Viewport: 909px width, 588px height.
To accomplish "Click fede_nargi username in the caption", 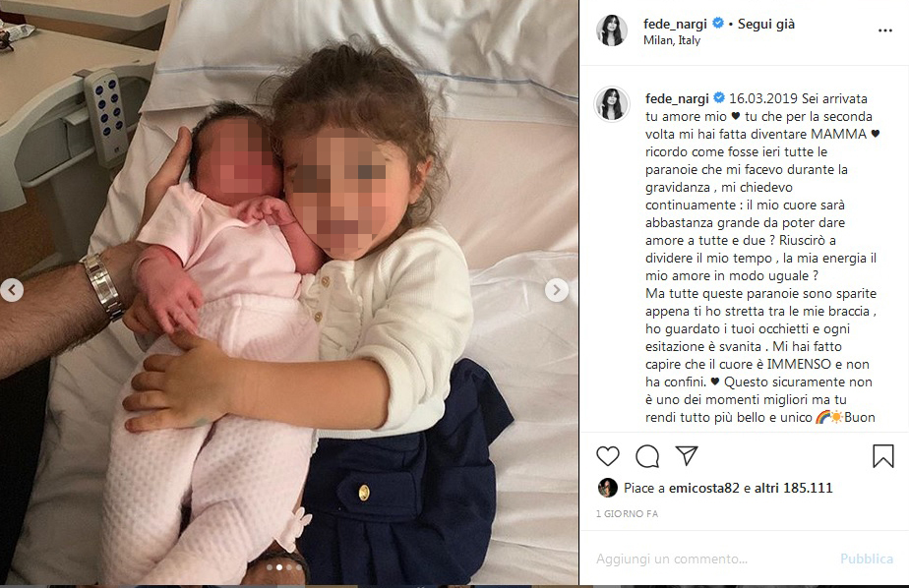I will point(677,98).
